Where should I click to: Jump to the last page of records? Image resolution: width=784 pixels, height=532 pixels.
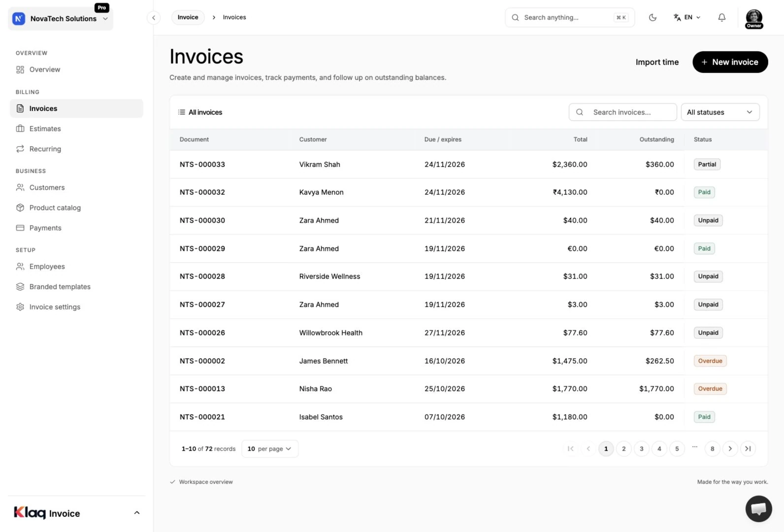point(748,449)
